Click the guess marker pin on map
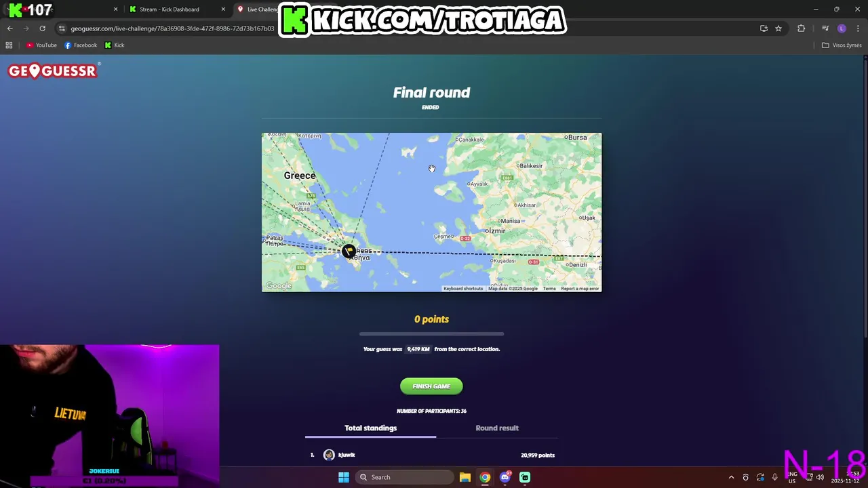868x488 pixels. tap(349, 251)
